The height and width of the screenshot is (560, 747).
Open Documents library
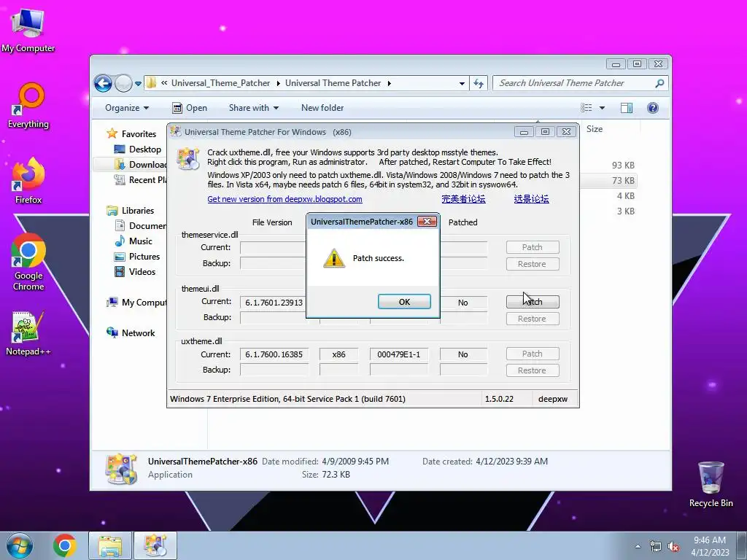[x=141, y=226]
